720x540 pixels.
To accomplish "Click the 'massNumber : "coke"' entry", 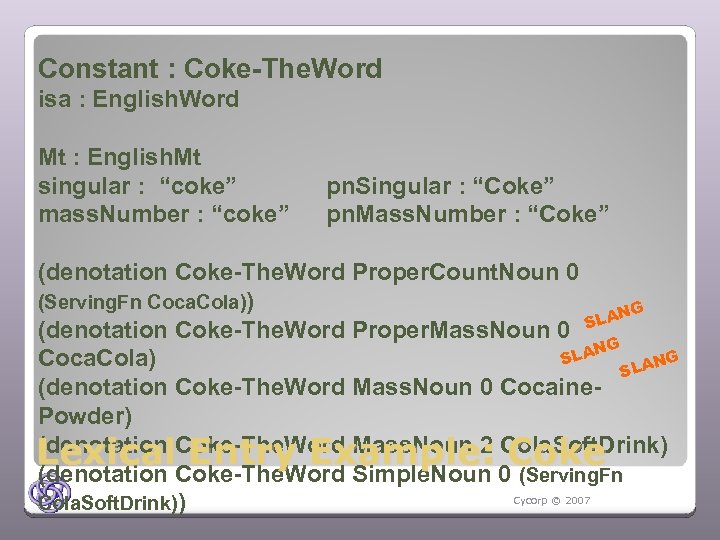I will pos(163,214).
